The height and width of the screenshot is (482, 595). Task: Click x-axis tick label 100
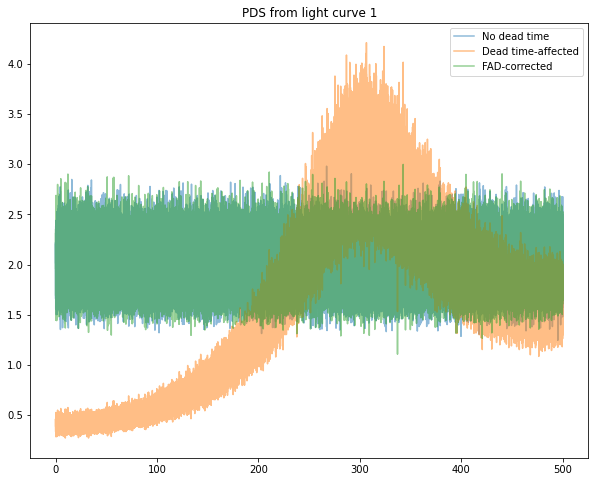pos(157,469)
